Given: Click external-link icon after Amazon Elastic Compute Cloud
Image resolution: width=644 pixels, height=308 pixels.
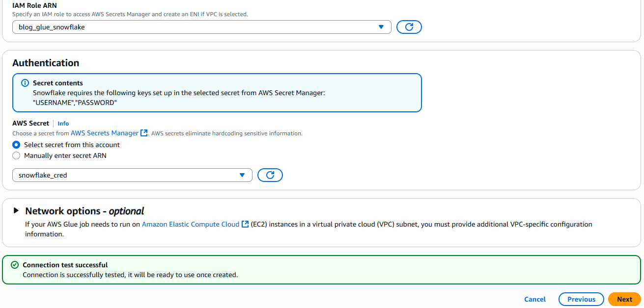Looking at the screenshot, I should [245, 224].
